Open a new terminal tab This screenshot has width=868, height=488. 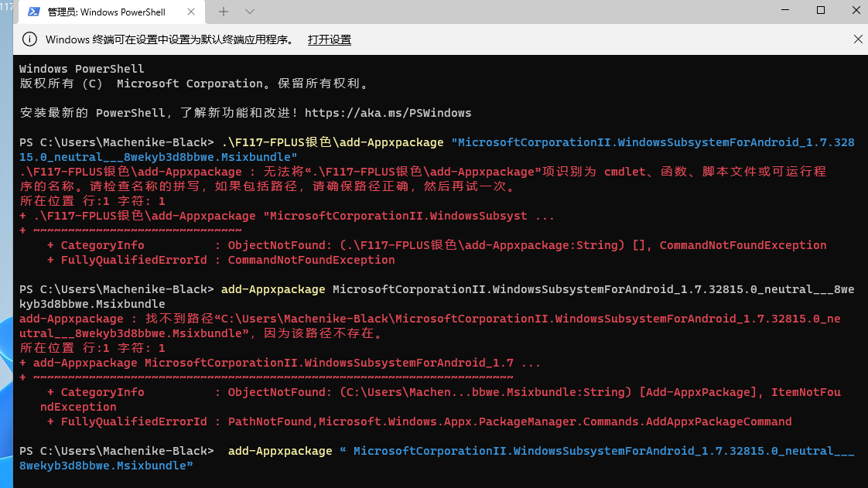click(223, 12)
